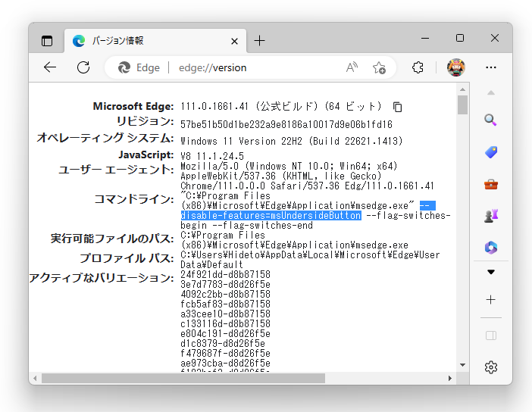Click variation 3e7d7783-d8d26f5e
The width and height of the screenshot is (532, 412).
point(225,284)
